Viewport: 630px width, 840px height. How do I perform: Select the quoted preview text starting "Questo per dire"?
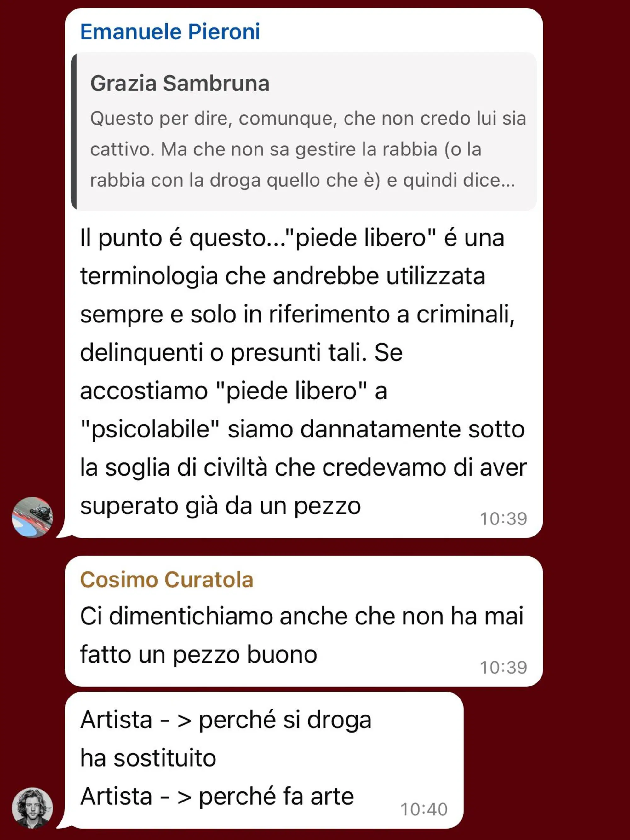click(x=308, y=149)
